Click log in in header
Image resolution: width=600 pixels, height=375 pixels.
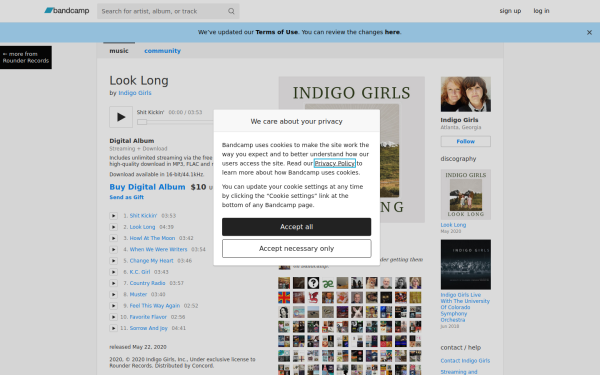pyautogui.click(x=541, y=11)
